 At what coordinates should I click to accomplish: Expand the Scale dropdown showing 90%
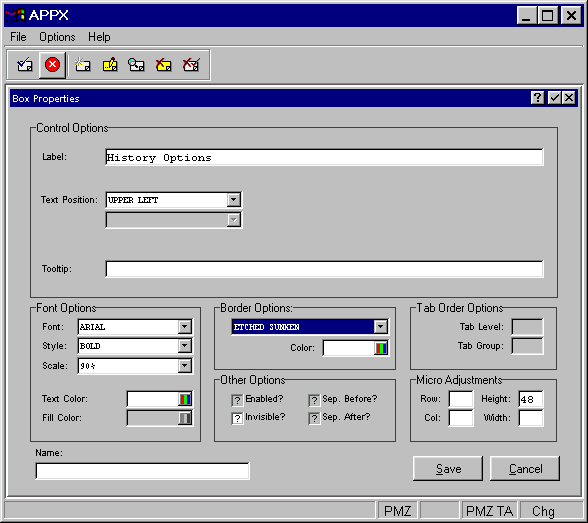tap(184, 366)
